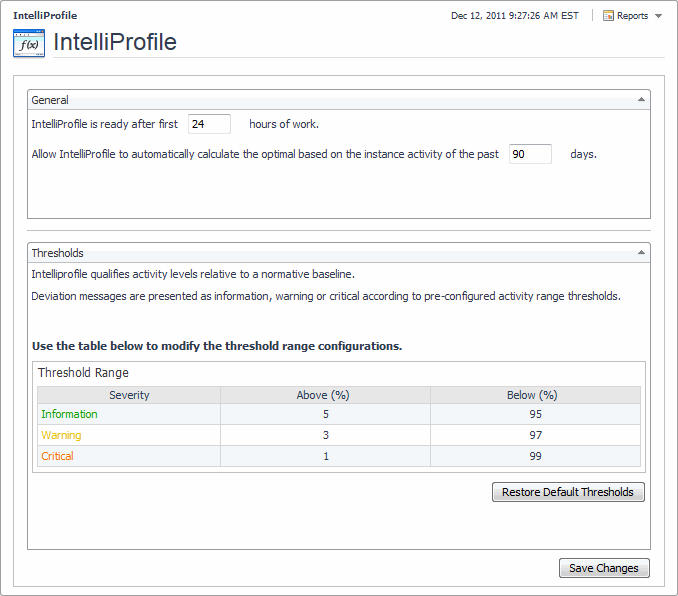Click the past days input field
This screenshot has height=596, width=678.
click(x=530, y=154)
